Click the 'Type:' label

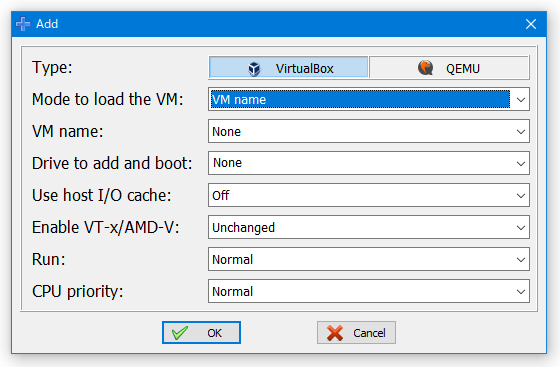(52, 67)
